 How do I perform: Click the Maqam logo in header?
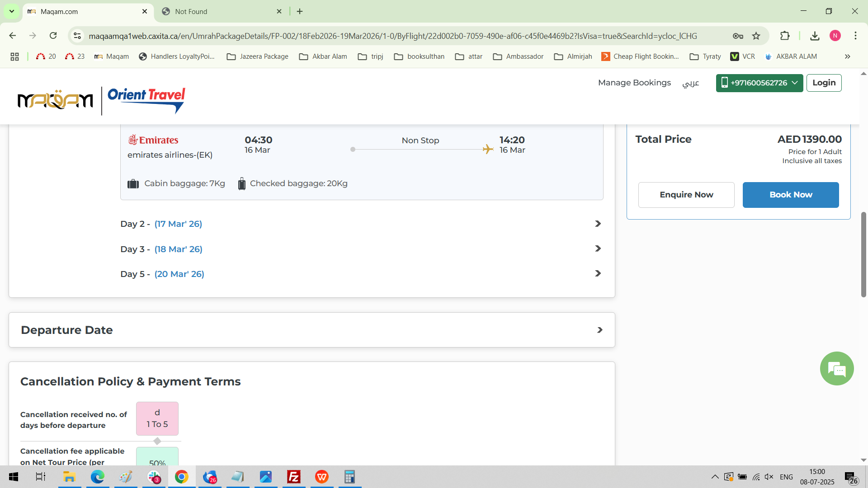(x=55, y=100)
